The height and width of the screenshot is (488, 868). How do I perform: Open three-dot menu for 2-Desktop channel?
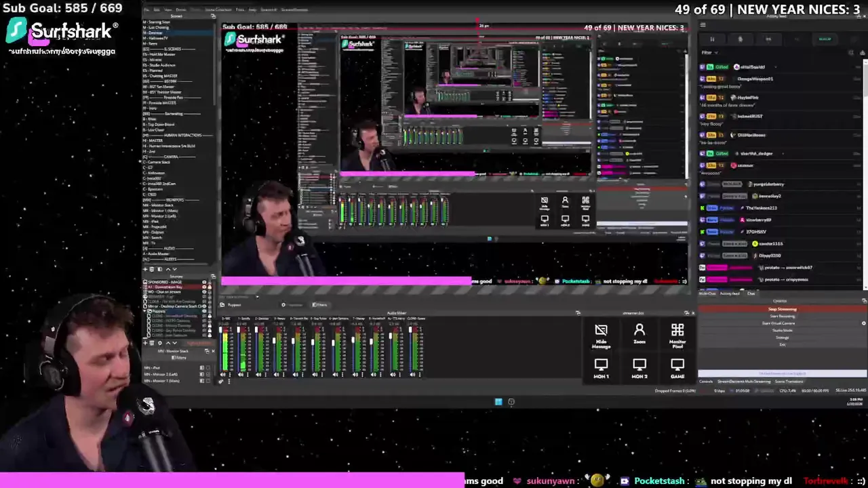pos(265,375)
